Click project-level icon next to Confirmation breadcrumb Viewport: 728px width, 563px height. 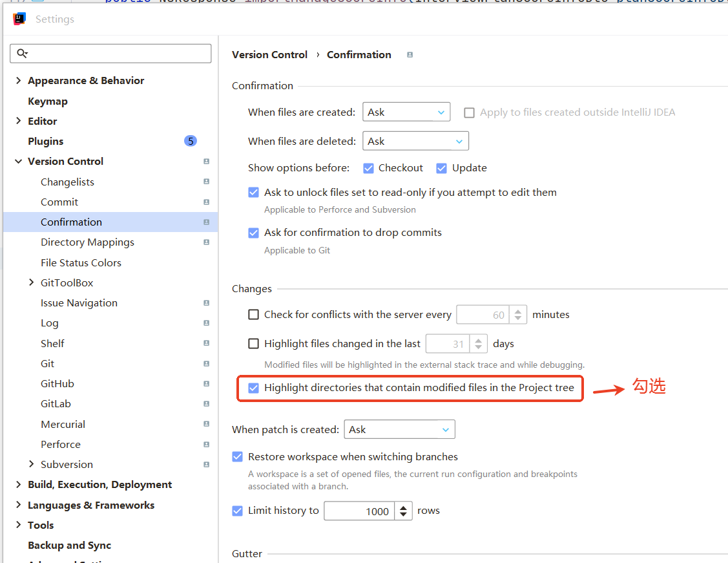(410, 55)
